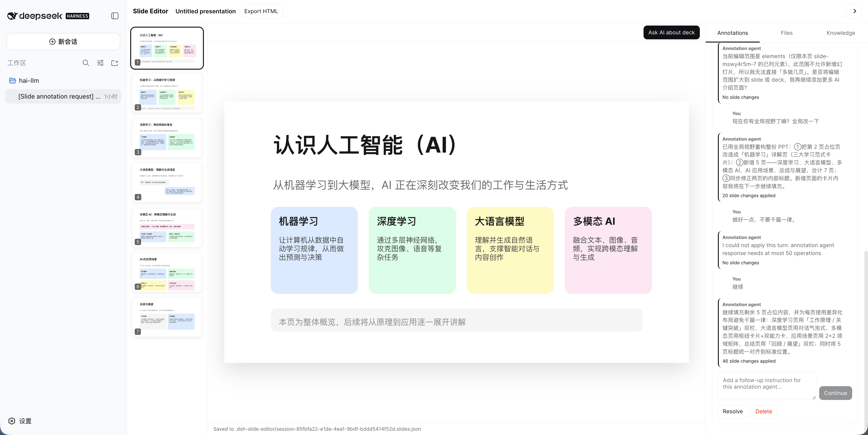Open 设置 settings
Image resolution: width=868 pixels, height=435 pixels.
click(20, 421)
